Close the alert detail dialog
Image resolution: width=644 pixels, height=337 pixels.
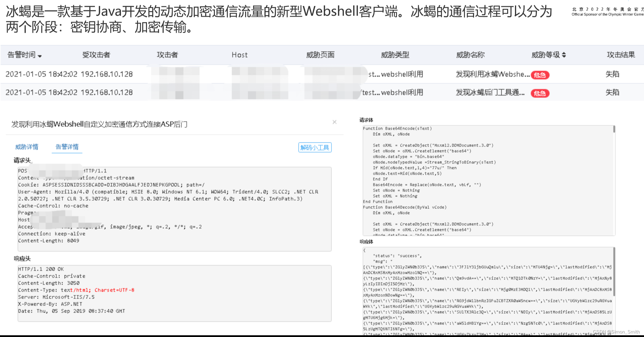click(x=334, y=122)
